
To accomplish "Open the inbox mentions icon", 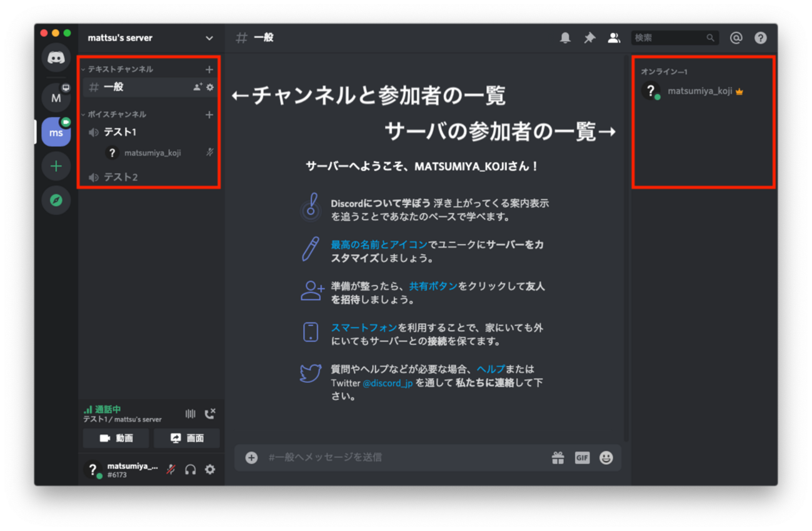I will tap(736, 37).
